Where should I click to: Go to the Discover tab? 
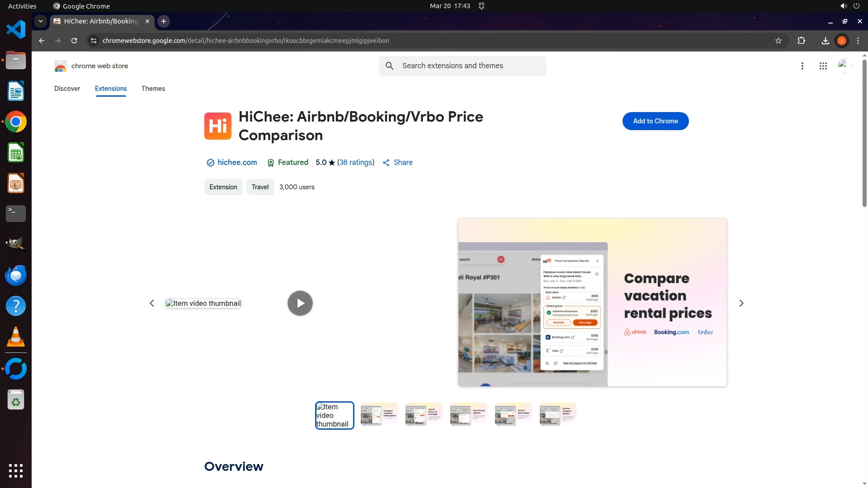pos(67,89)
